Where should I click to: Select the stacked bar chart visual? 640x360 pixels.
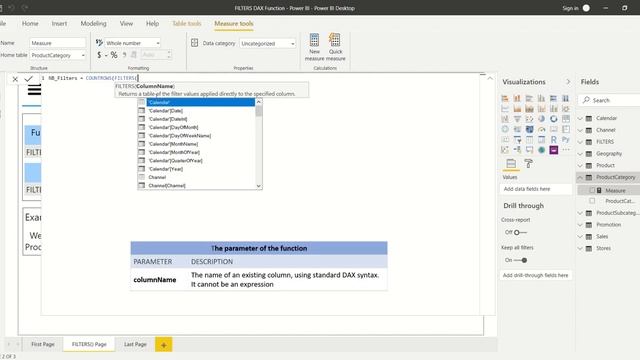tap(505, 98)
